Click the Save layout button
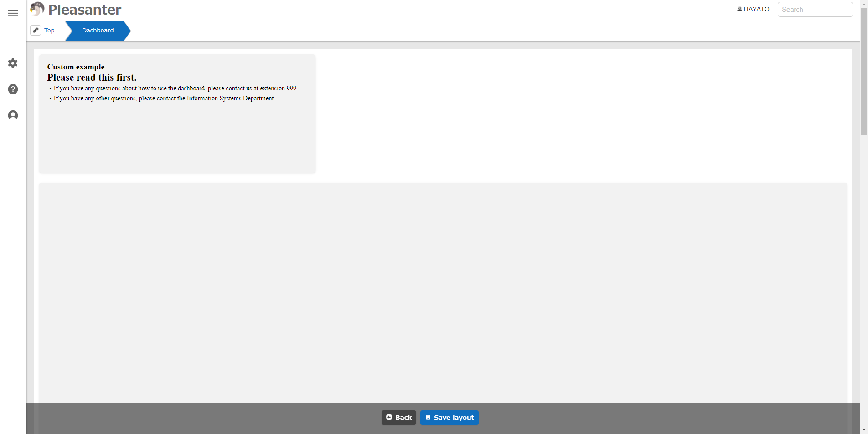 (449, 417)
